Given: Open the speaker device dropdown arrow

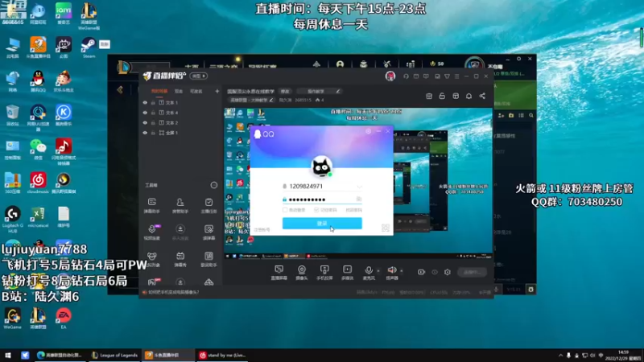Looking at the screenshot, I should (401, 271).
